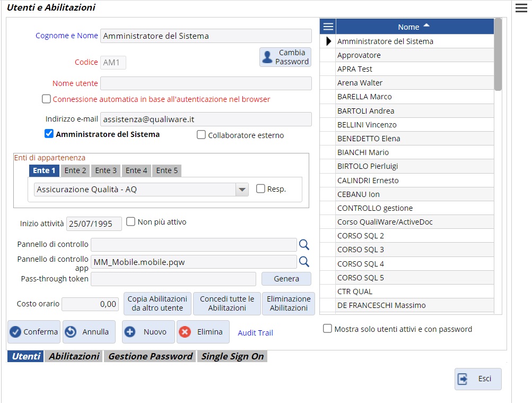The image size is (532, 403).
Task: Click magnifier next to Pannello di controllo field
Action: pyautogui.click(x=304, y=244)
